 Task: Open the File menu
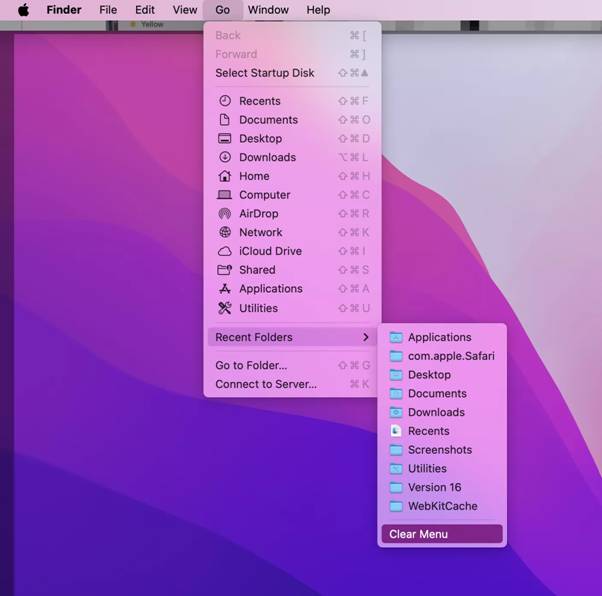click(108, 10)
